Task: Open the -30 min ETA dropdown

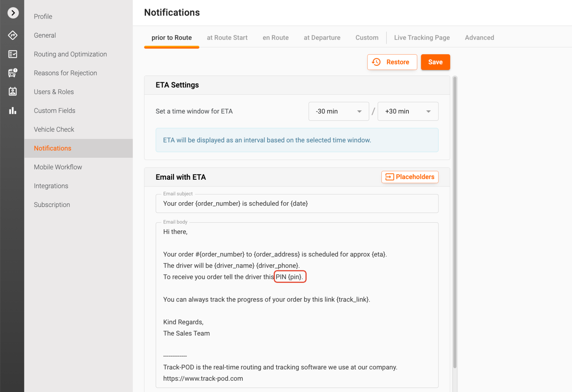Action: [x=338, y=111]
